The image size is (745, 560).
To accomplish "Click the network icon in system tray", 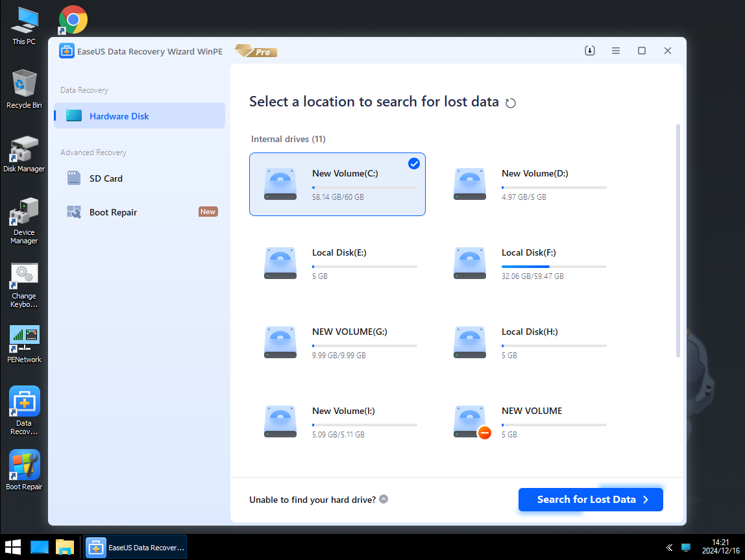I will [x=685, y=548].
